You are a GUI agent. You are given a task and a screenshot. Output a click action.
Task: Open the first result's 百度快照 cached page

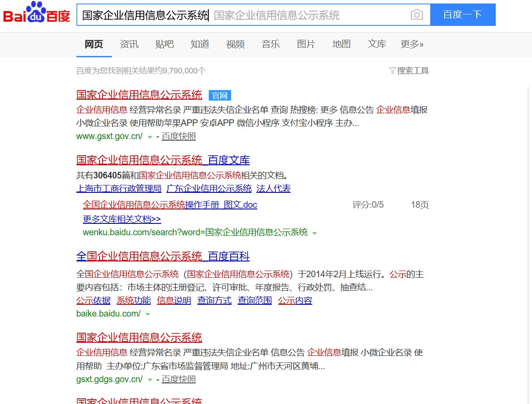[179, 136]
